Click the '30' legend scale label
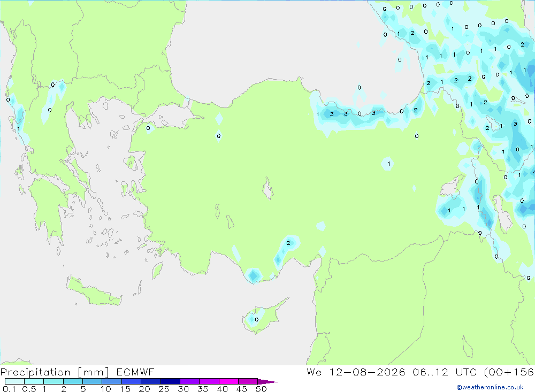 [x=184, y=389]
